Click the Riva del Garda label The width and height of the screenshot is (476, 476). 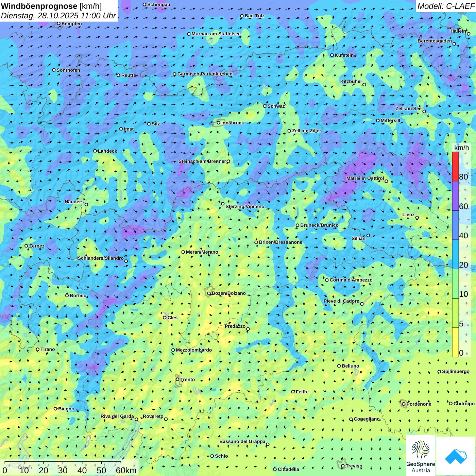point(117,416)
